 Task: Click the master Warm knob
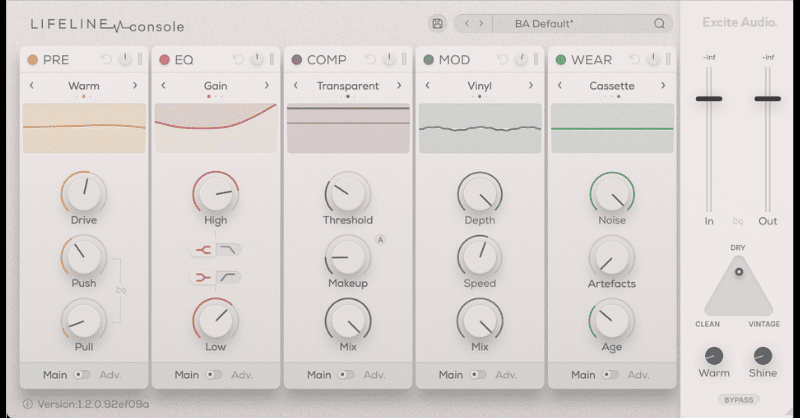714,356
